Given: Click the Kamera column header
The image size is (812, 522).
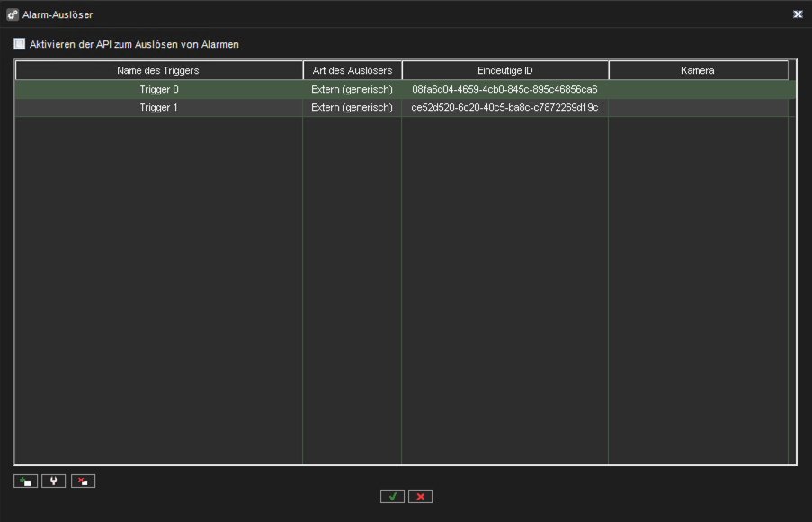Looking at the screenshot, I should point(698,69).
